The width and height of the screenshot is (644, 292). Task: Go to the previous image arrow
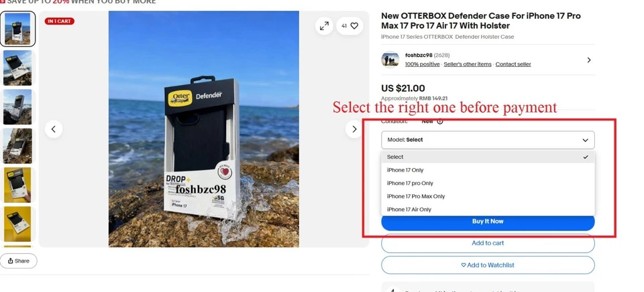[54, 129]
